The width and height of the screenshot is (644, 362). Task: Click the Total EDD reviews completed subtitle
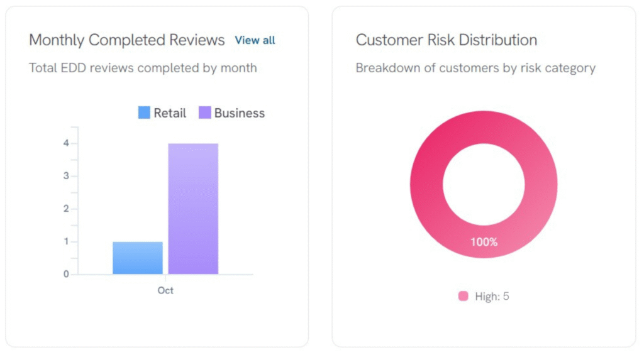tap(143, 68)
